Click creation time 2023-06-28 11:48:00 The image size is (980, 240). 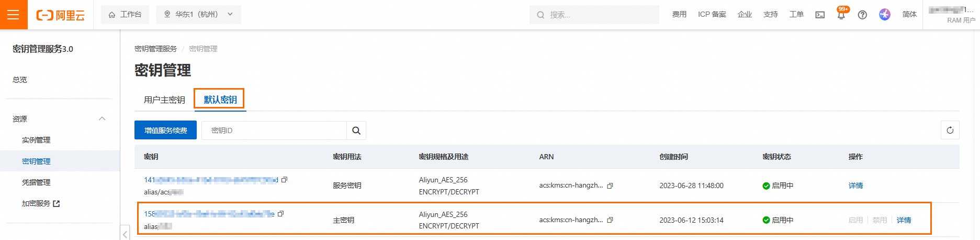tap(691, 186)
